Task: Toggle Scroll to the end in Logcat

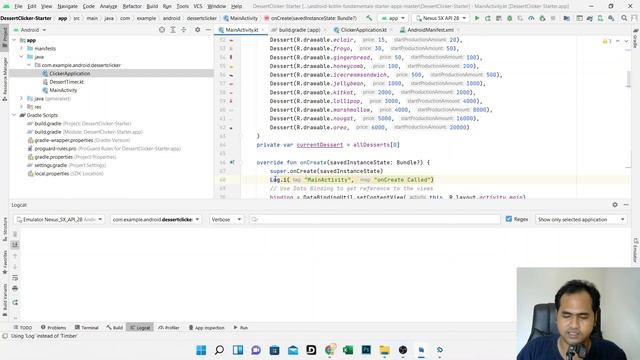Action: tap(15, 245)
